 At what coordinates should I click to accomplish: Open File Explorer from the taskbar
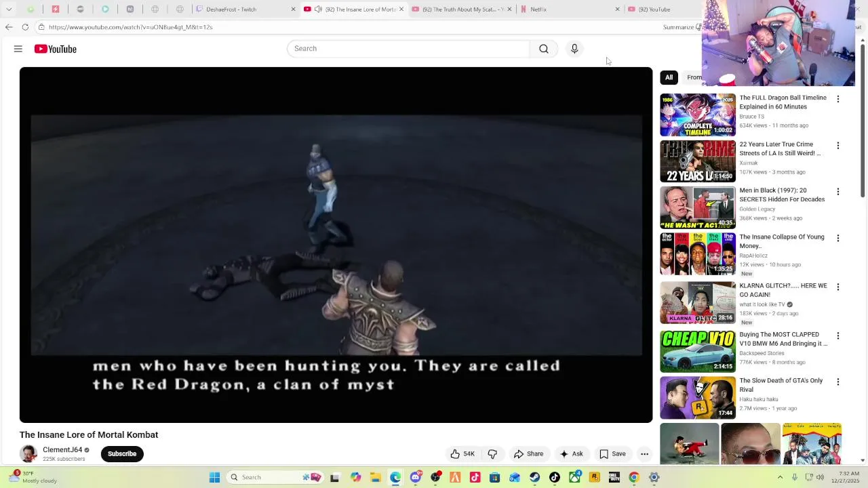pos(376,477)
